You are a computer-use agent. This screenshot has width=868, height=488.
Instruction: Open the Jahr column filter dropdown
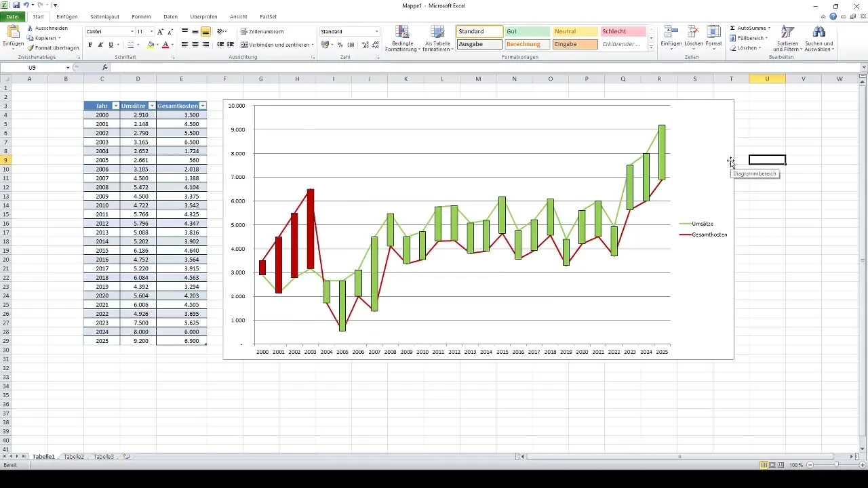click(115, 106)
